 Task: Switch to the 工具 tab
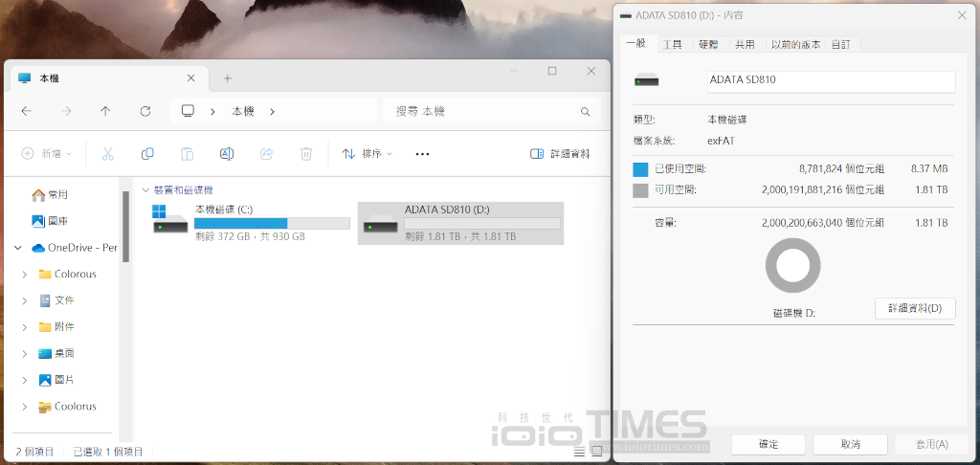(673, 44)
